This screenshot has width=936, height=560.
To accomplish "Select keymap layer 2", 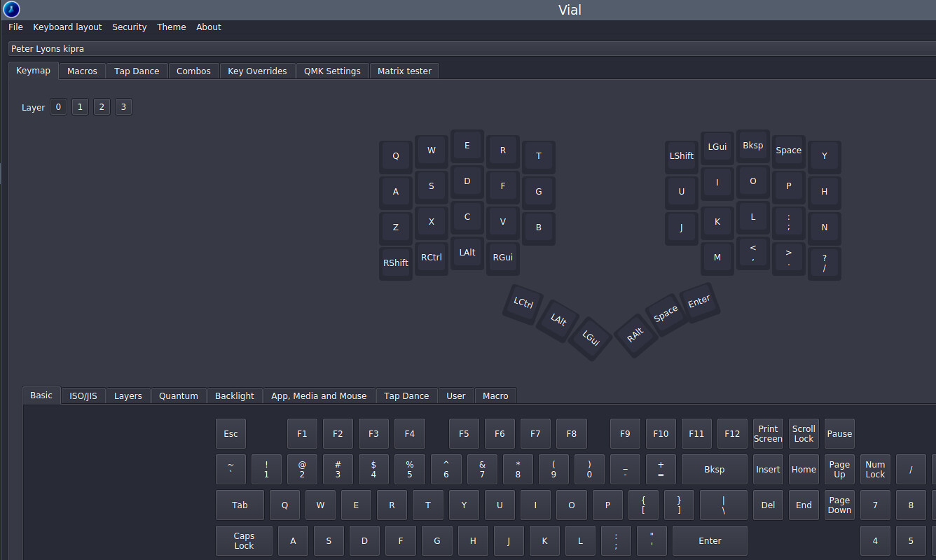I will click(x=102, y=107).
